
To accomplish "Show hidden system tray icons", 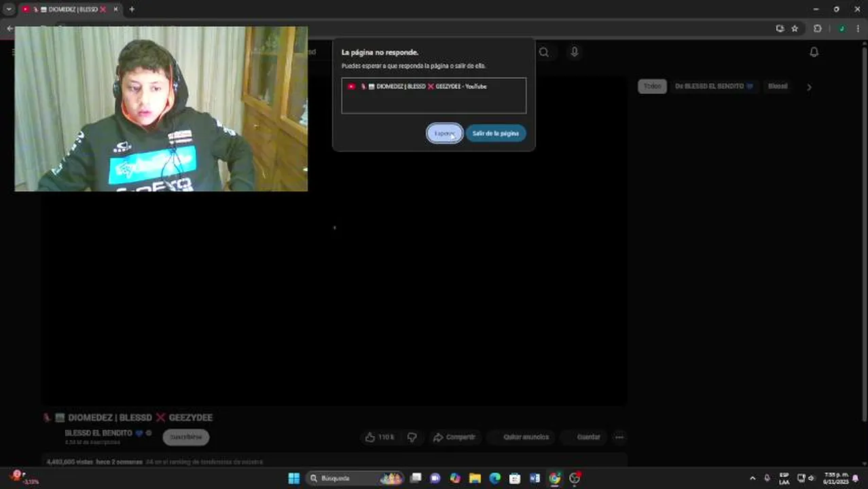I will pyautogui.click(x=753, y=478).
